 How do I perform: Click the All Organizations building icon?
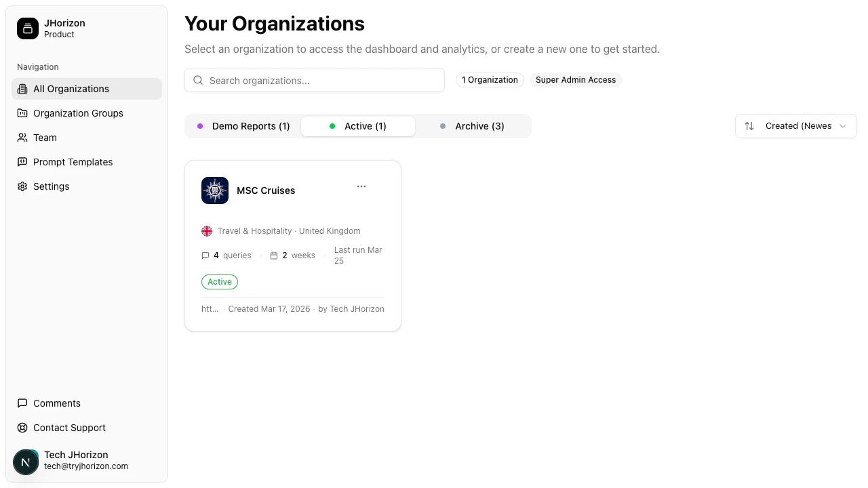coord(22,89)
